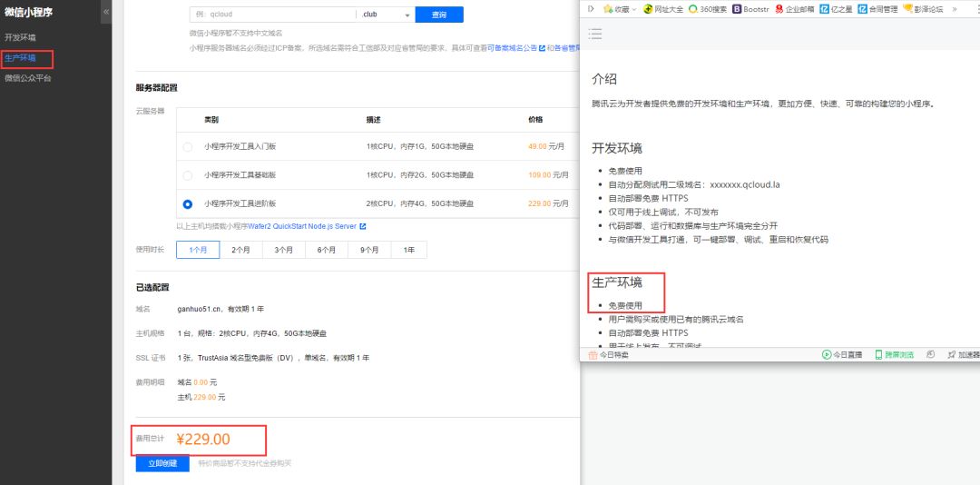Image resolution: width=980 pixels, height=485 pixels.
Task: Click 跨屏浏览 in the browser status bar
Action: (894, 355)
